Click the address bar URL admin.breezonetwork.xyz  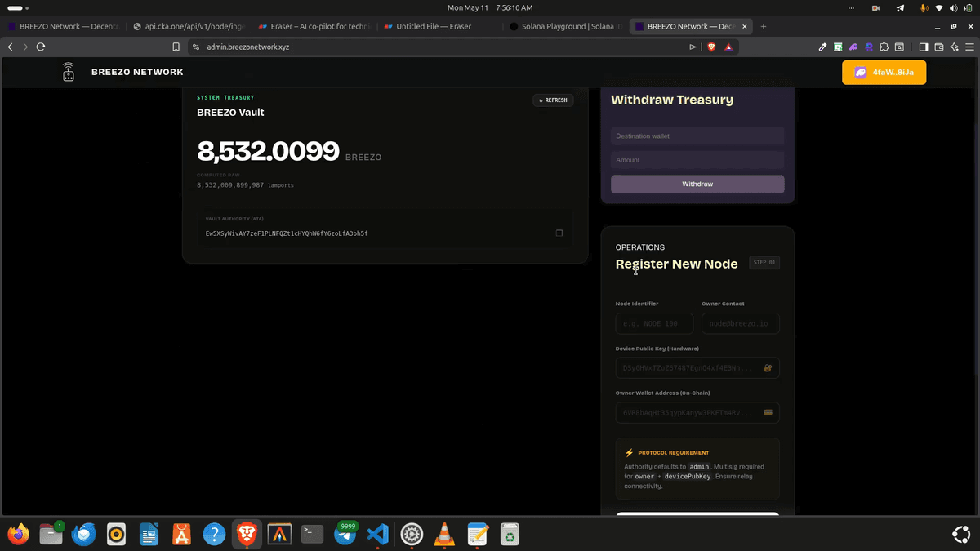point(248,47)
